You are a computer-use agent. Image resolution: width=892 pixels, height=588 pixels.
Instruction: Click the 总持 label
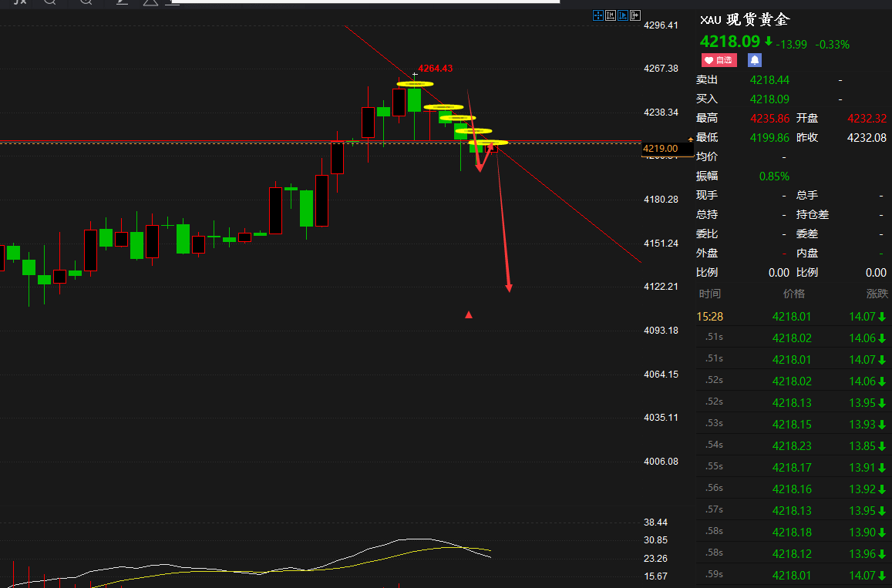(x=707, y=214)
